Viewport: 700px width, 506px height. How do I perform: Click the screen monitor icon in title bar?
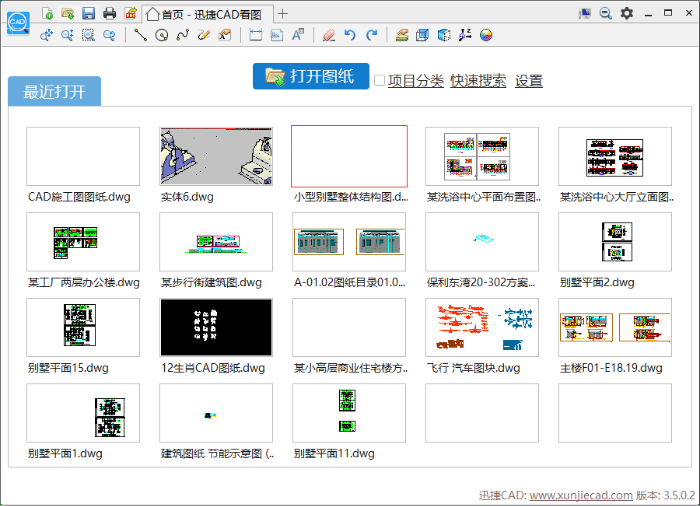point(584,13)
